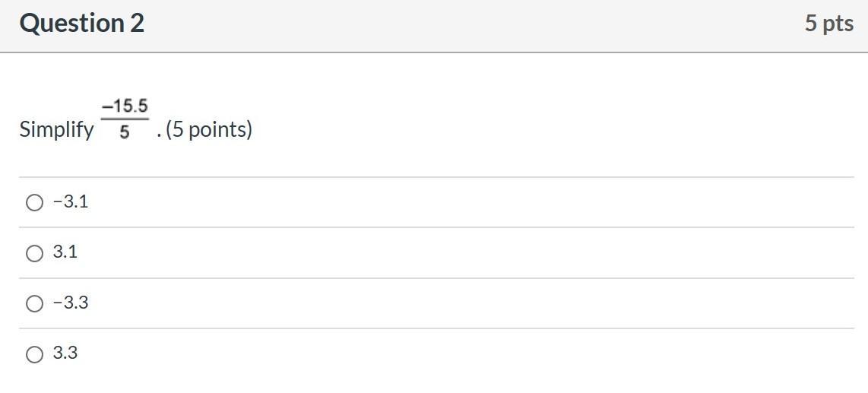
Task: Click the positive "3.1" answer label text
Action: (65, 252)
